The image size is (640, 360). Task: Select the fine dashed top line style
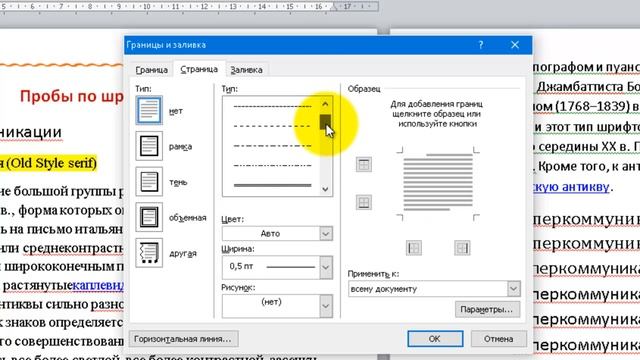(272, 106)
